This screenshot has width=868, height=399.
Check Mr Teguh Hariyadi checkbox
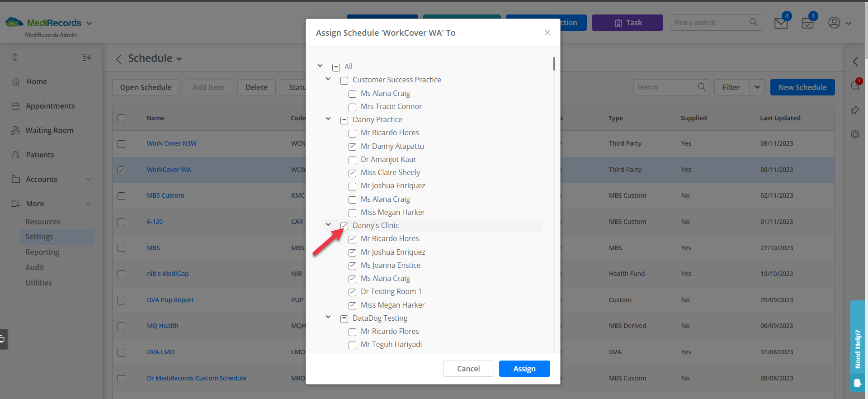pos(352,345)
